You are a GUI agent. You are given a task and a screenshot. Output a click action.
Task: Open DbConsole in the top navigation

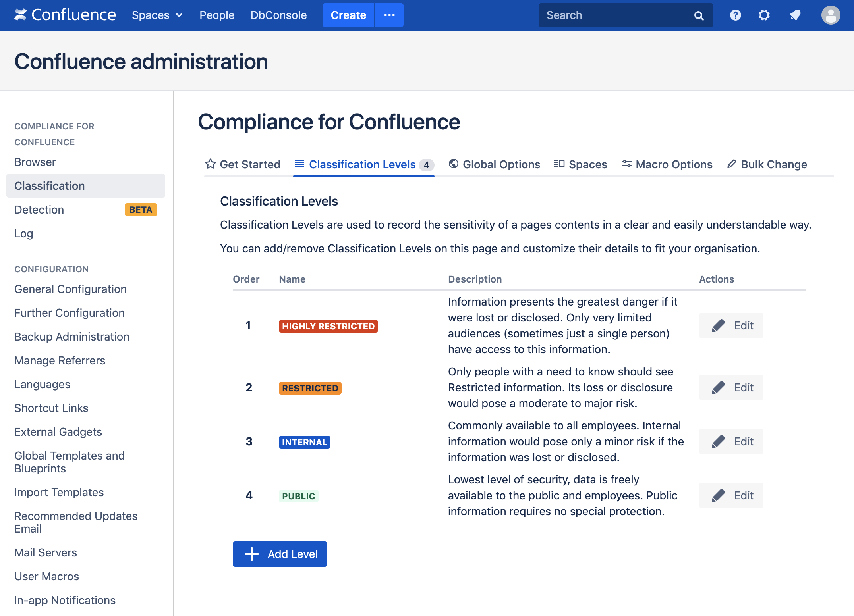pyautogui.click(x=278, y=15)
